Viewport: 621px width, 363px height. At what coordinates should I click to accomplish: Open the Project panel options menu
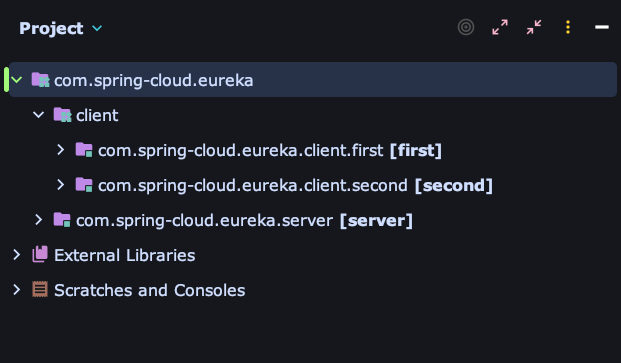pyautogui.click(x=568, y=27)
